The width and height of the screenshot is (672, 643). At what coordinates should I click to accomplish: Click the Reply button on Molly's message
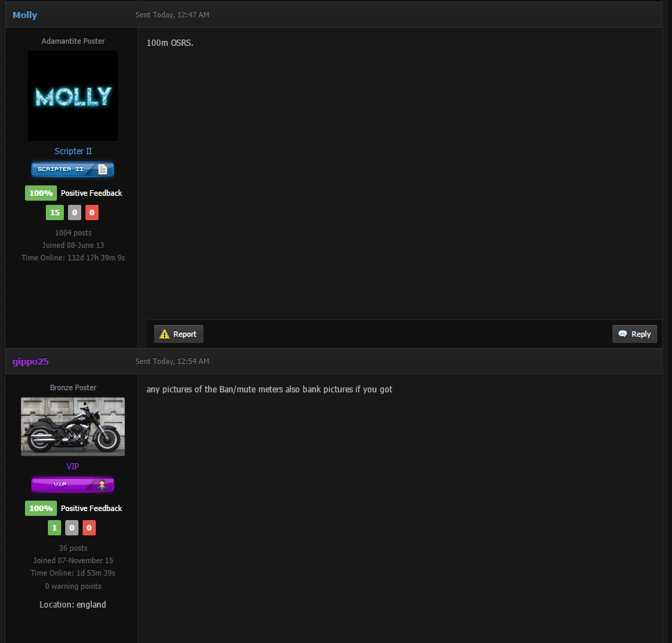pyautogui.click(x=635, y=334)
